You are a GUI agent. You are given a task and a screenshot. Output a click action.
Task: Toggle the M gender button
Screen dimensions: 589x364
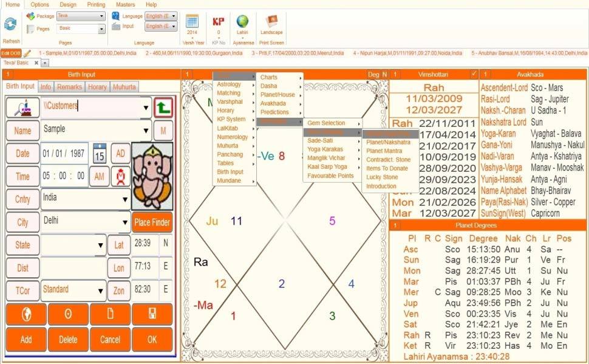(163, 130)
